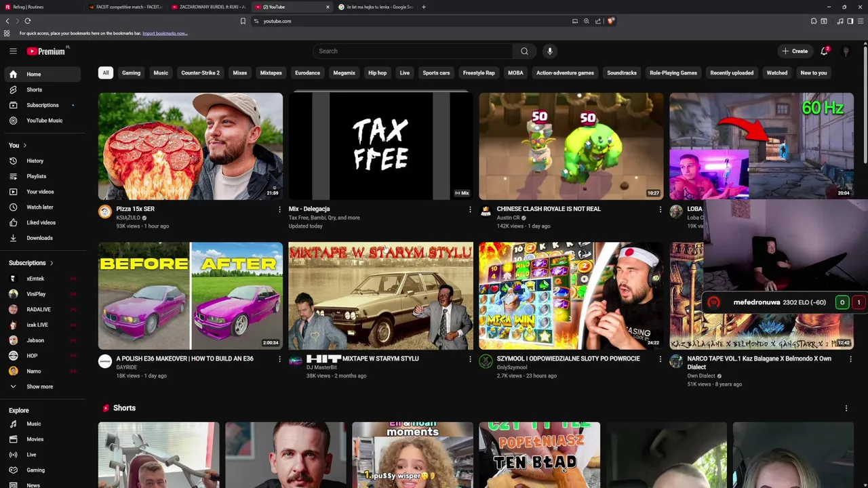Select the All filter chip
The width and height of the screenshot is (868, 488).
[105, 73]
